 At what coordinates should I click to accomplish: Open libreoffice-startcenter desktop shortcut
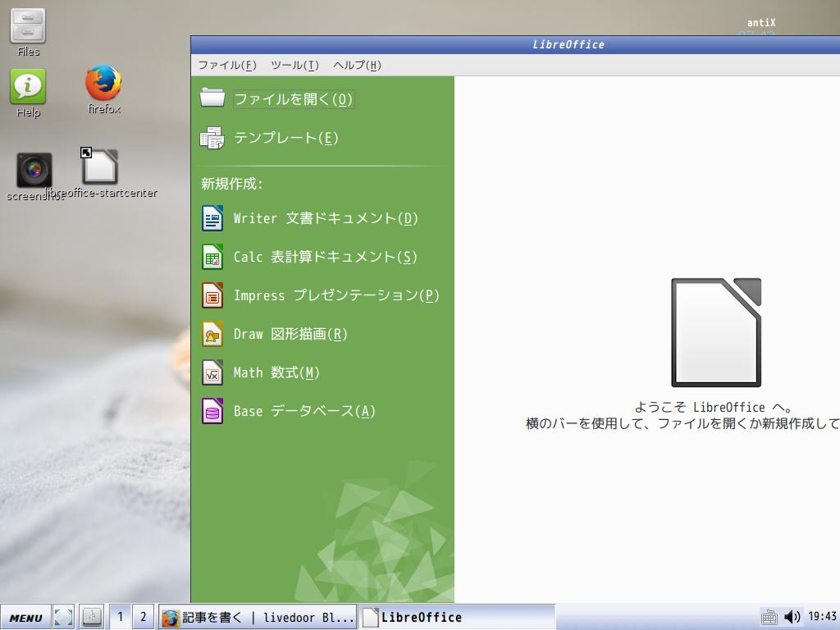pos(100,174)
